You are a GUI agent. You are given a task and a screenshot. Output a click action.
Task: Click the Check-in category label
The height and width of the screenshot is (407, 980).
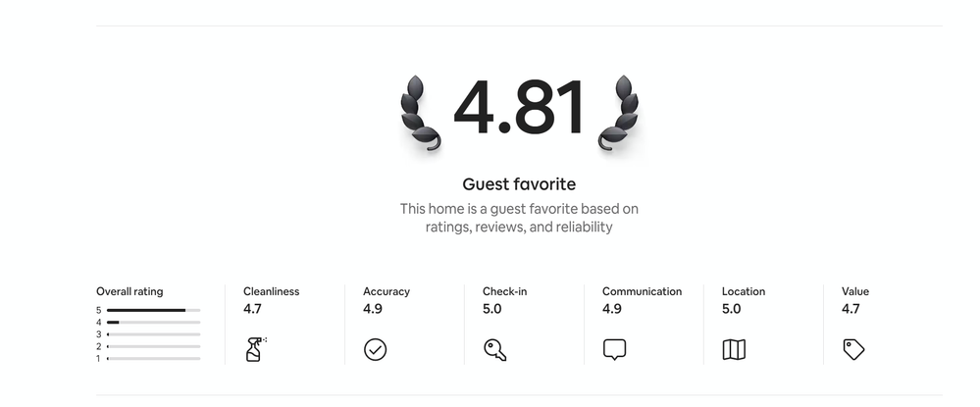click(505, 291)
